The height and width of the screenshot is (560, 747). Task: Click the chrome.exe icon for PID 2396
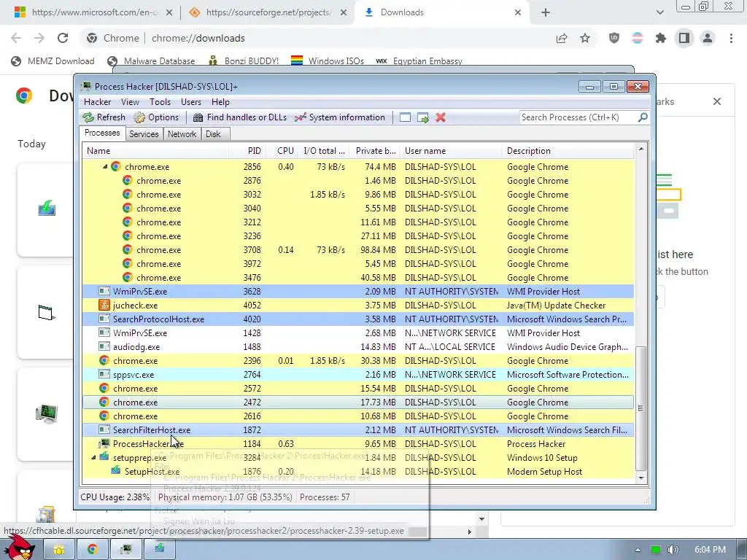(104, 360)
